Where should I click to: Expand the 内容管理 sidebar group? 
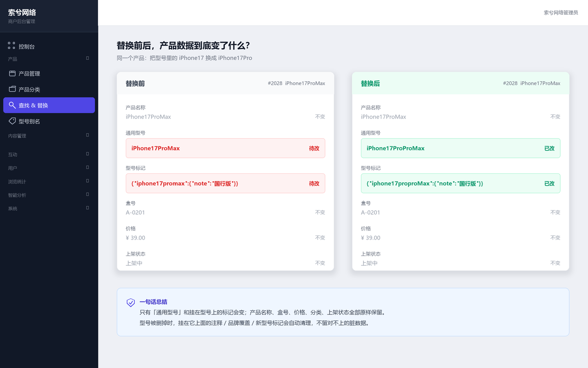click(87, 135)
